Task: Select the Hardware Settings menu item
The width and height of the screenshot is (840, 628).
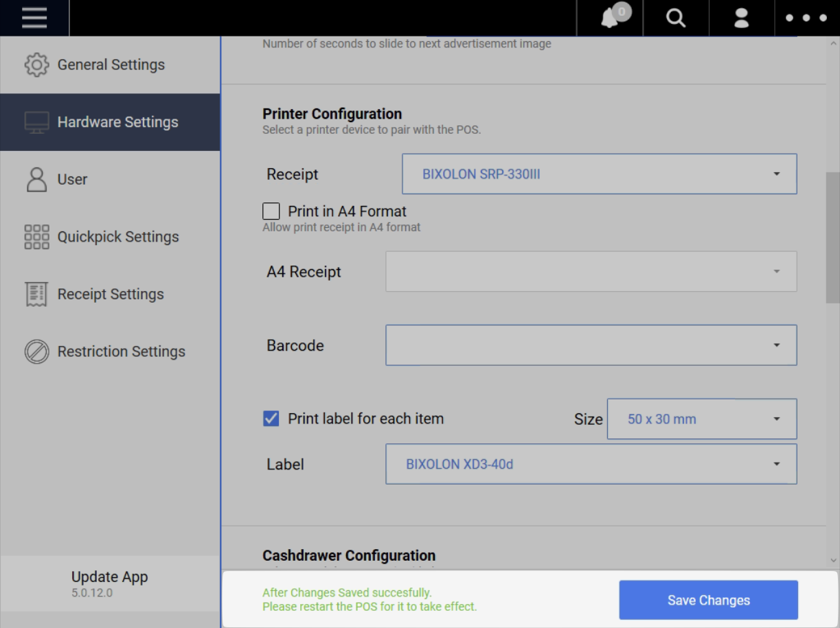Action: click(117, 122)
